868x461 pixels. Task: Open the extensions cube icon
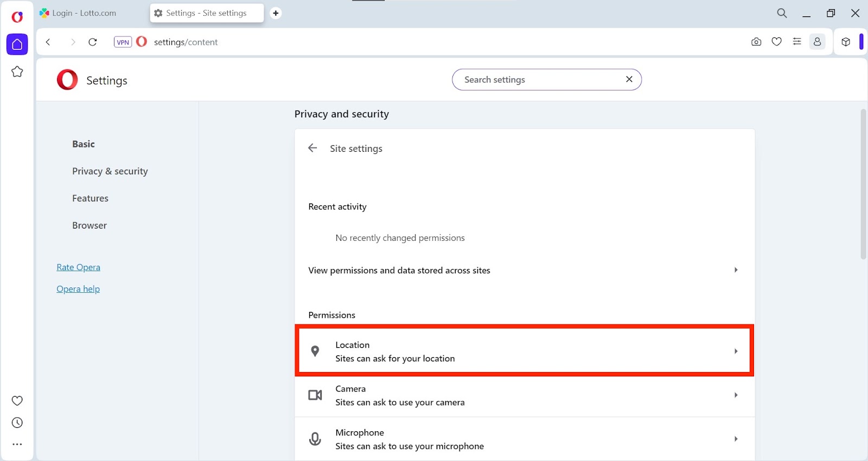[x=846, y=42]
